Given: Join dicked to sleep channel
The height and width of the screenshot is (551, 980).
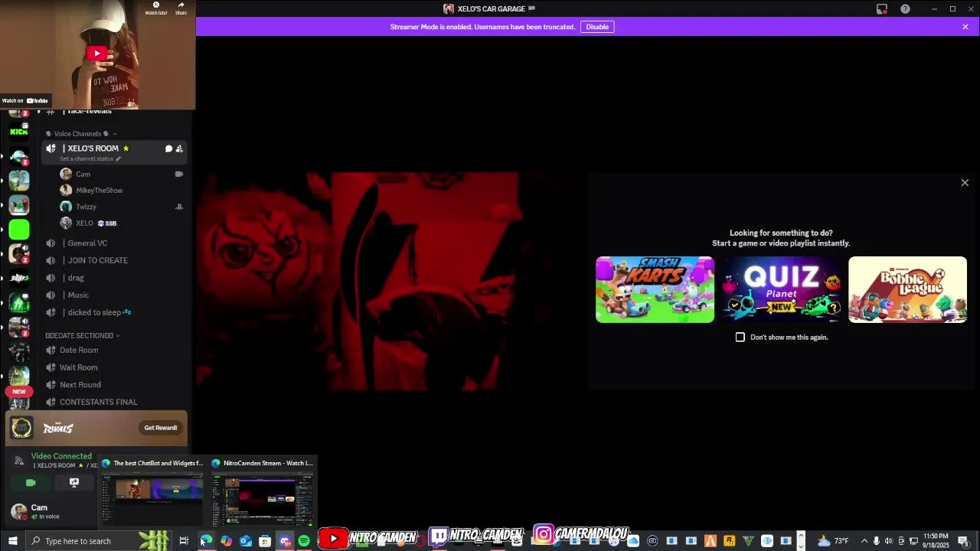Looking at the screenshot, I should [x=115, y=312].
